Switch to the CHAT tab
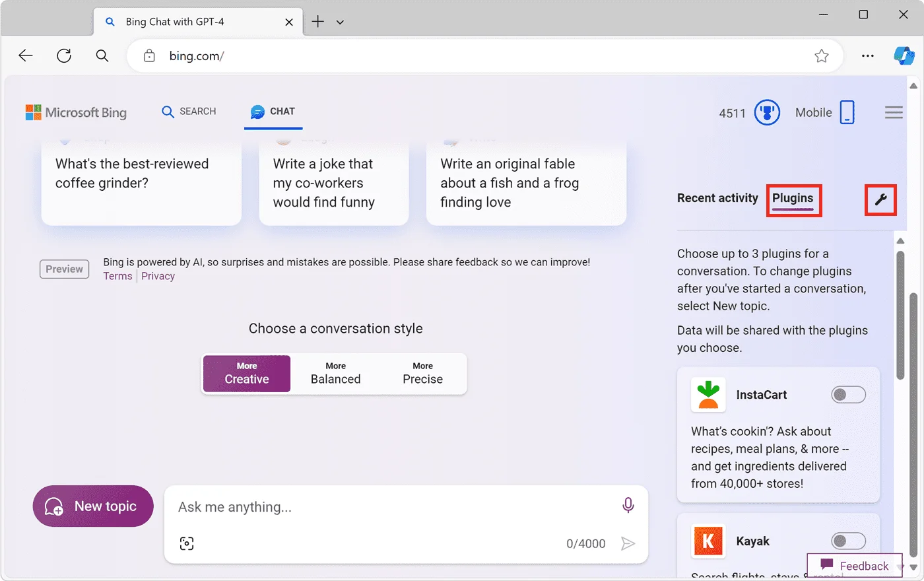Viewport: 924px width, 581px height. (273, 112)
